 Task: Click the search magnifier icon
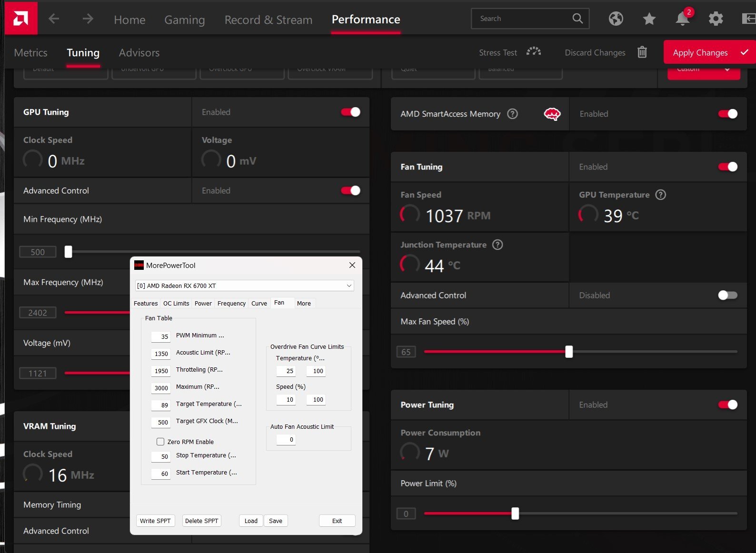click(577, 19)
